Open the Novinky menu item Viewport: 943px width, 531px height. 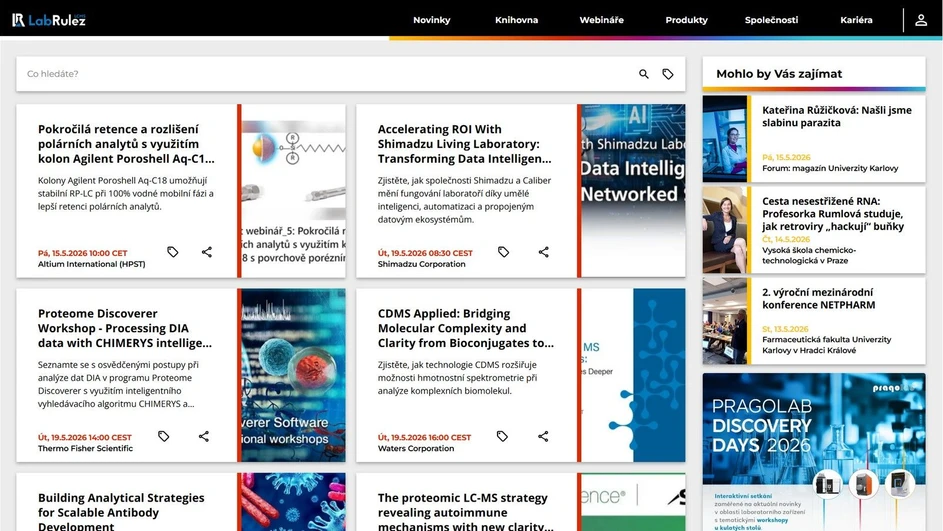[431, 20]
